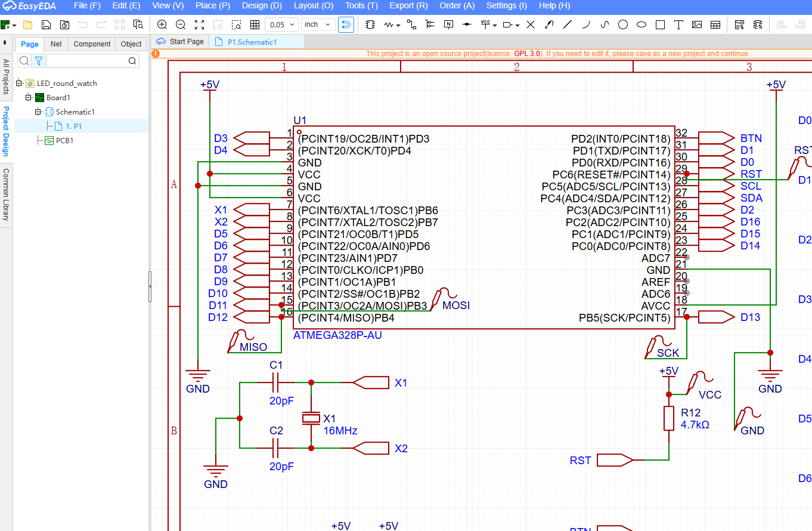Place a VCC power flag
812x531 pixels.
485,24
